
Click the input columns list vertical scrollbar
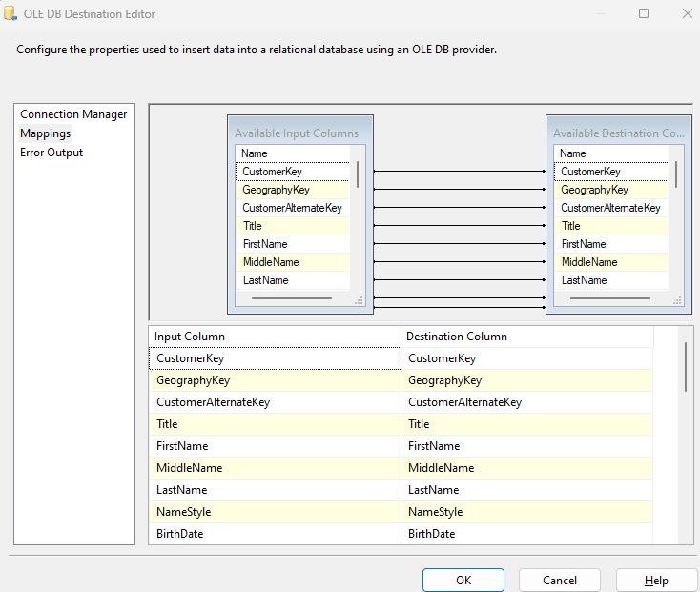click(x=358, y=174)
